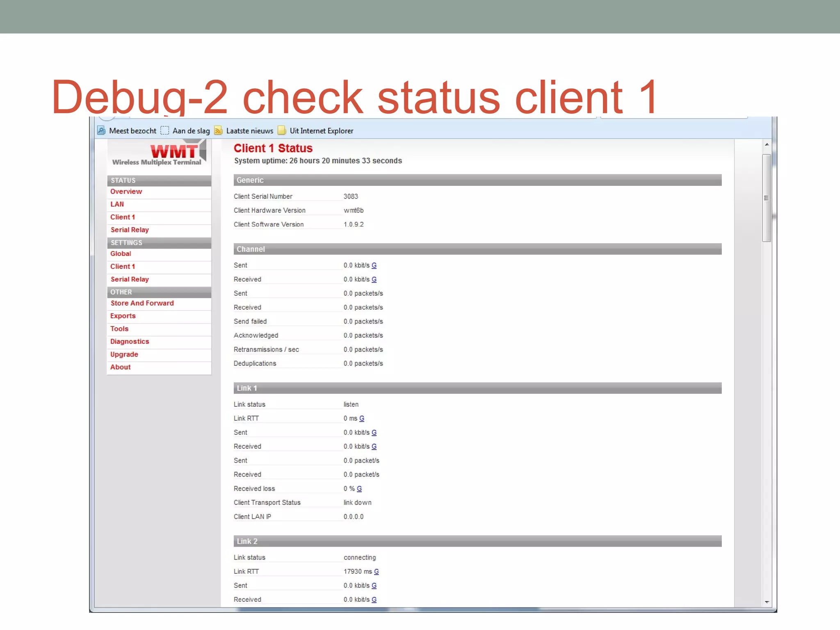
Task: Open the graph link for Link 1 Received loss
Action: tap(359, 488)
